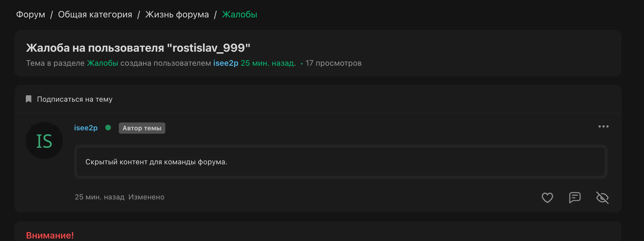Open the three-dots post menu
The image size is (644, 241).
click(603, 126)
